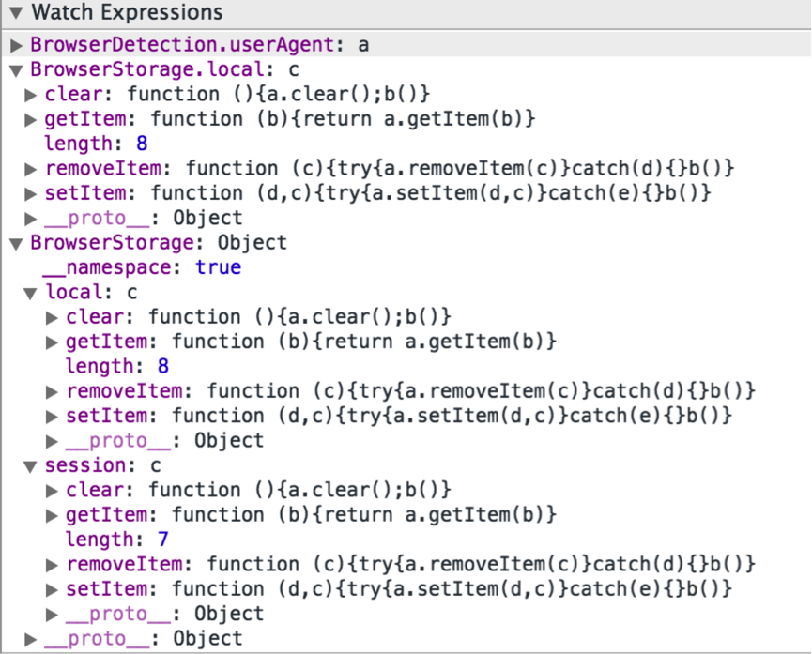Collapse the BrowserStorage.local watch expression

16,70
